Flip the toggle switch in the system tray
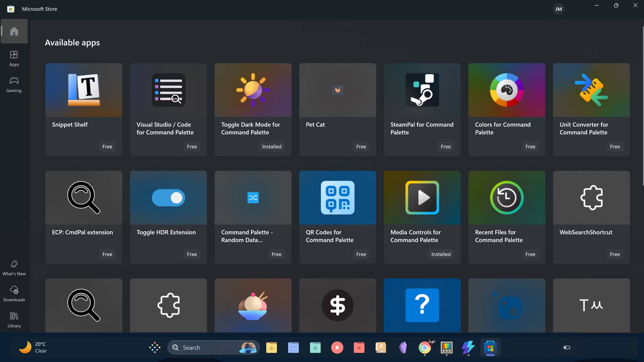The image size is (644, 362). (x=567, y=347)
